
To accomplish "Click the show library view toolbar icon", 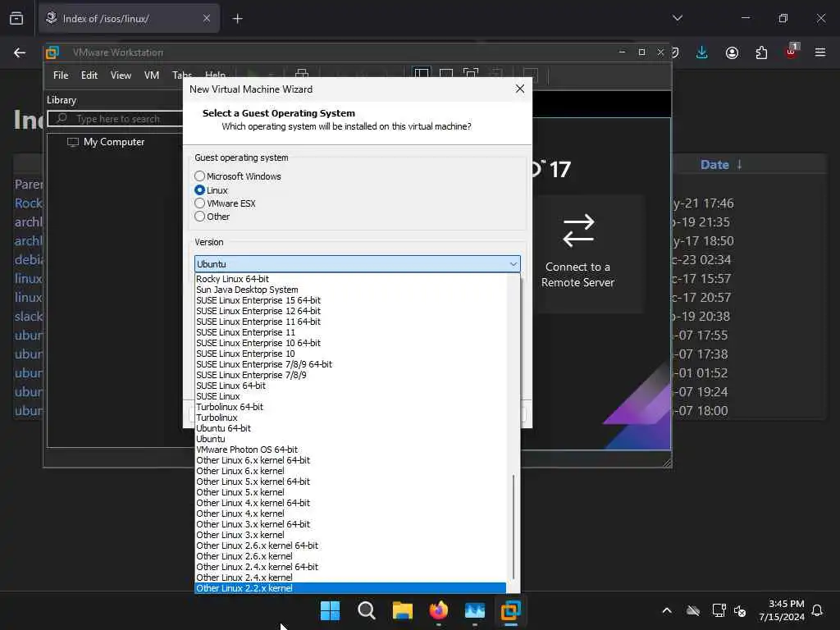I will point(422,73).
